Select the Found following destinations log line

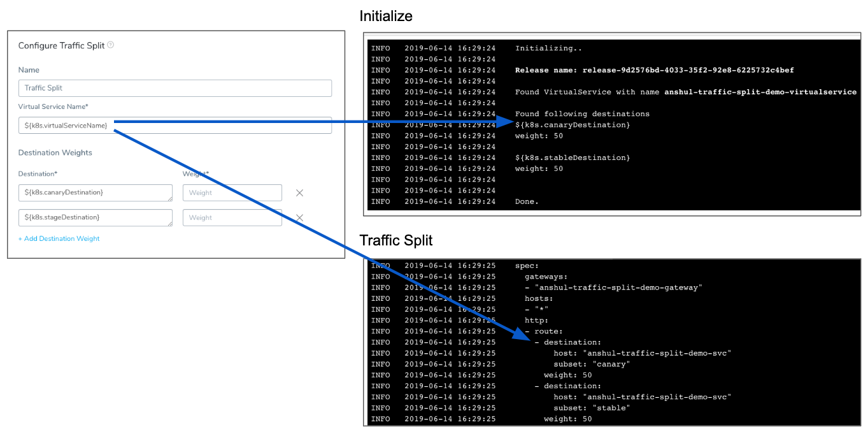pos(582,113)
